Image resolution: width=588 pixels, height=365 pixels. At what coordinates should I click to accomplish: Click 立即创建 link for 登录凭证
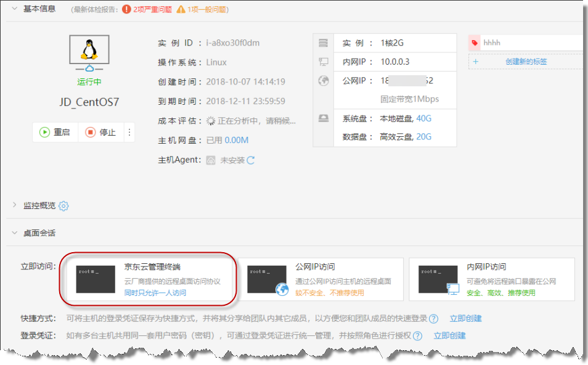pyautogui.click(x=449, y=335)
